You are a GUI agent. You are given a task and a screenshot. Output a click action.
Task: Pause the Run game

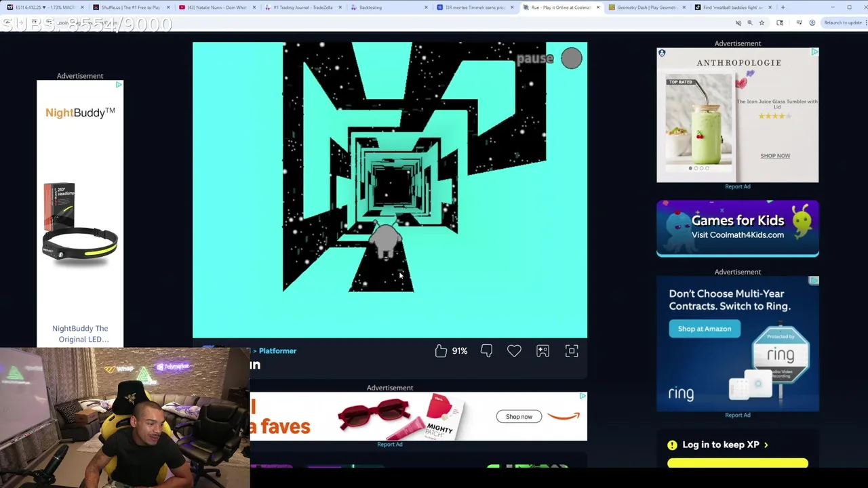tap(571, 59)
